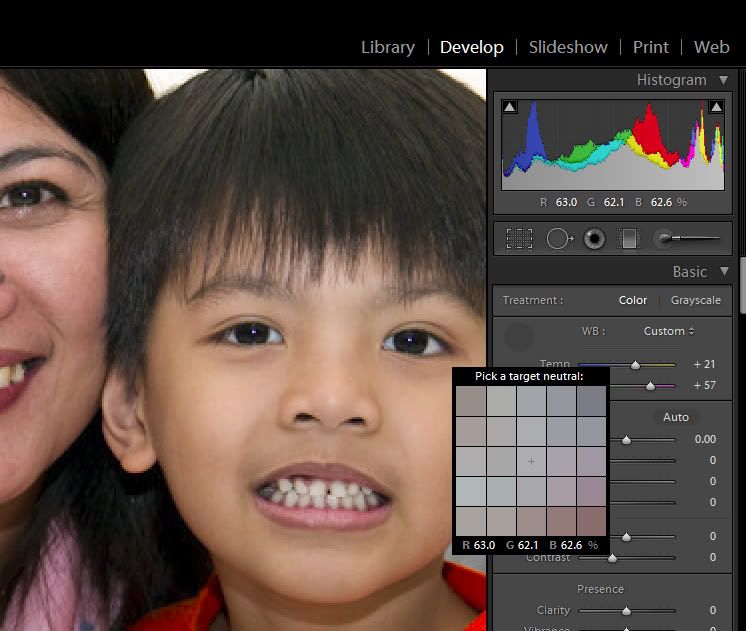
Task: Set treatment to Color
Action: [x=633, y=300]
